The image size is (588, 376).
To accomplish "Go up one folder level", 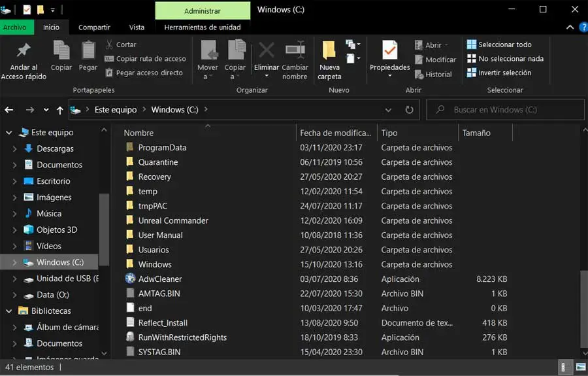I will click(x=60, y=110).
